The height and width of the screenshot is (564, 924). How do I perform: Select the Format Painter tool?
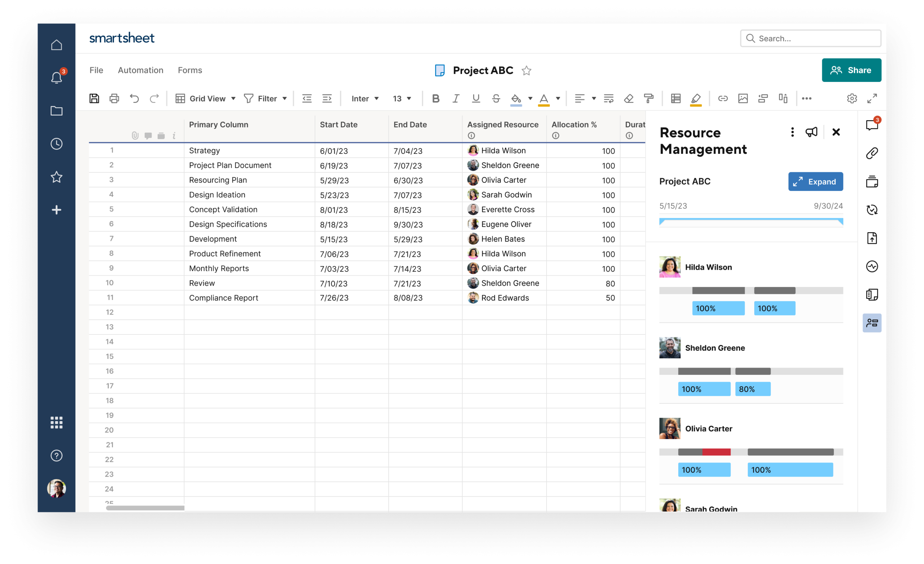pos(649,98)
